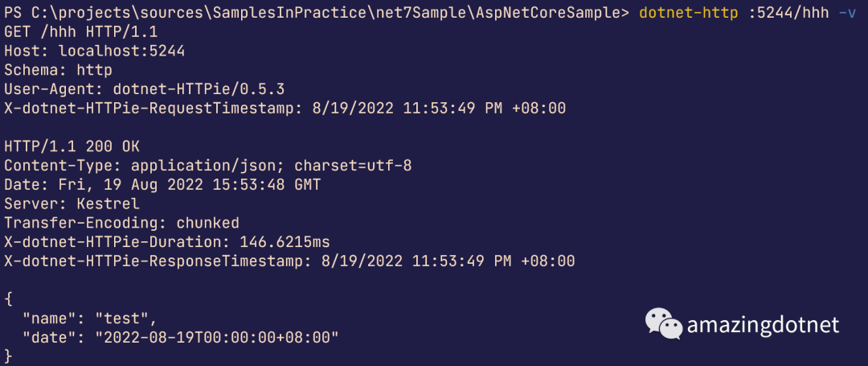Click the Transfer-Encoding: chunked header
This screenshot has height=366, width=868.
pos(121,222)
